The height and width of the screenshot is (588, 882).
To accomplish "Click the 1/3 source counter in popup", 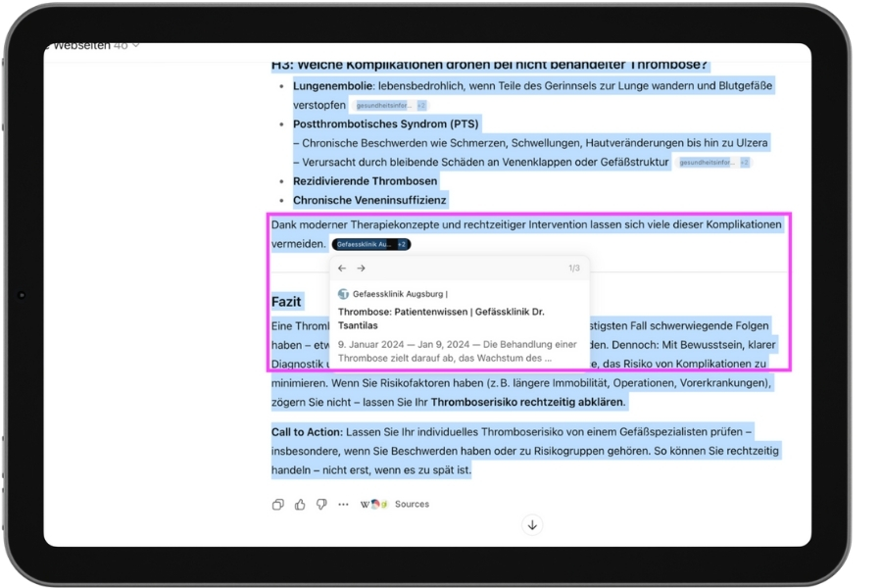I will tap(573, 269).
